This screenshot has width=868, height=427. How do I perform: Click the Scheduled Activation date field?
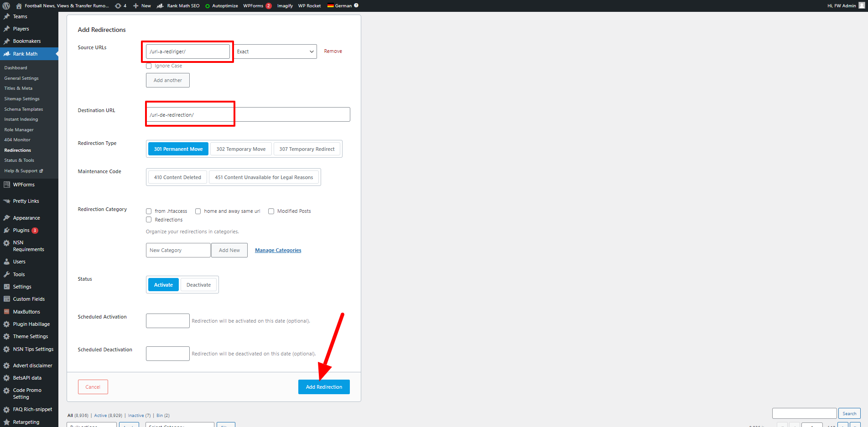tap(167, 321)
